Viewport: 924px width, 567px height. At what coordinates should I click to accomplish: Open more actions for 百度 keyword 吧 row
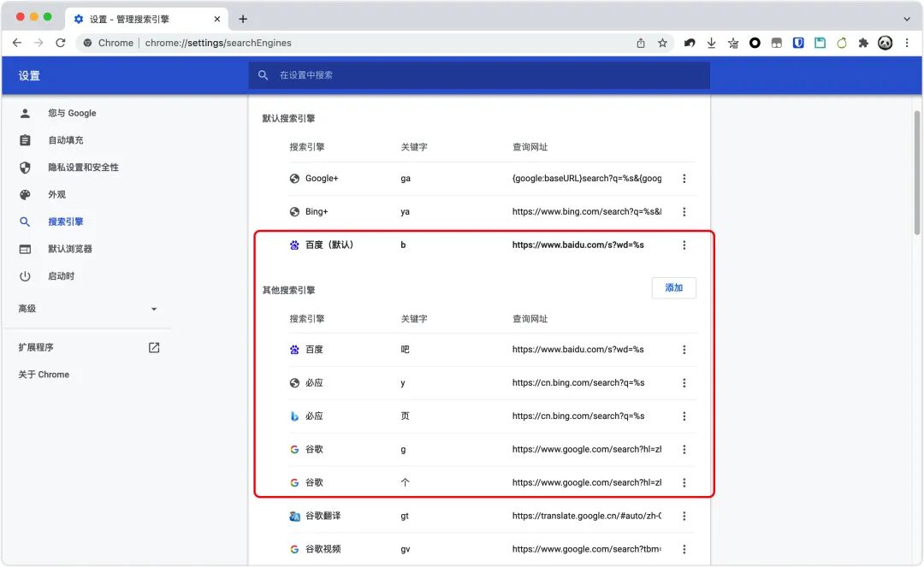point(684,350)
